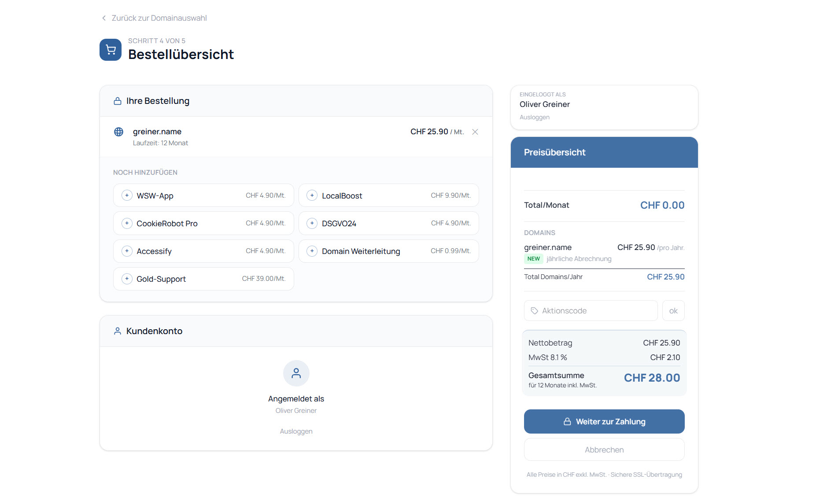Add Domain Weiterleitung via plus icon
This screenshot has height=504, width=816.
312,251
